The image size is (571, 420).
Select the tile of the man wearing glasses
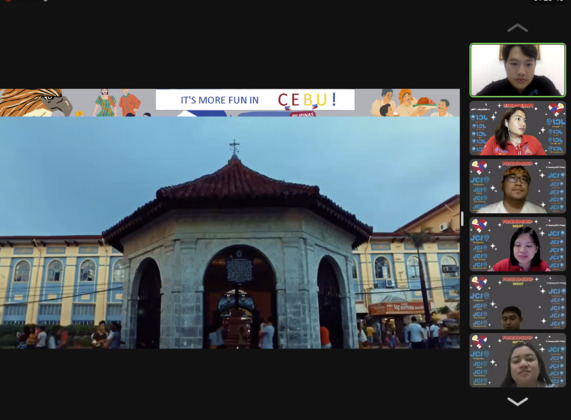pyautogui.click(x=517, y=186)
